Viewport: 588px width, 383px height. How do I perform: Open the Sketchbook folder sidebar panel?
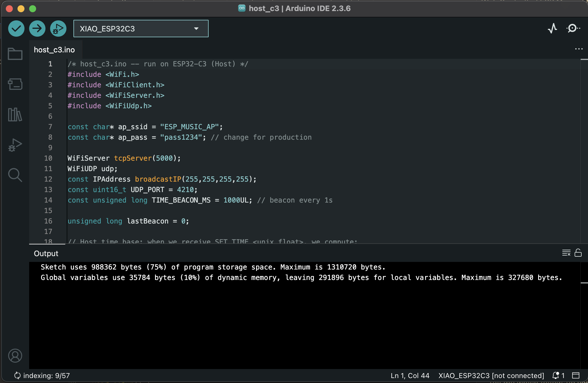pyautogui.click(x=15, y=54)
